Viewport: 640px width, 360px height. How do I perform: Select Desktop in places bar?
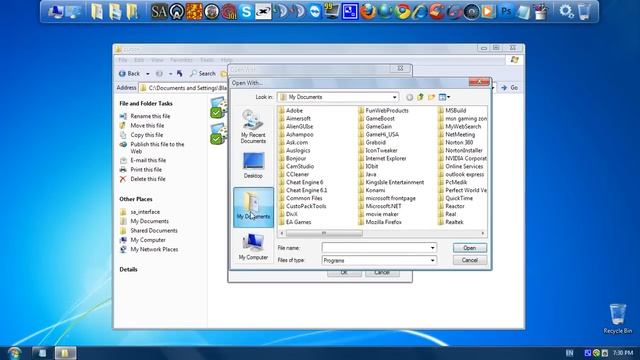[x=253, y=165]
